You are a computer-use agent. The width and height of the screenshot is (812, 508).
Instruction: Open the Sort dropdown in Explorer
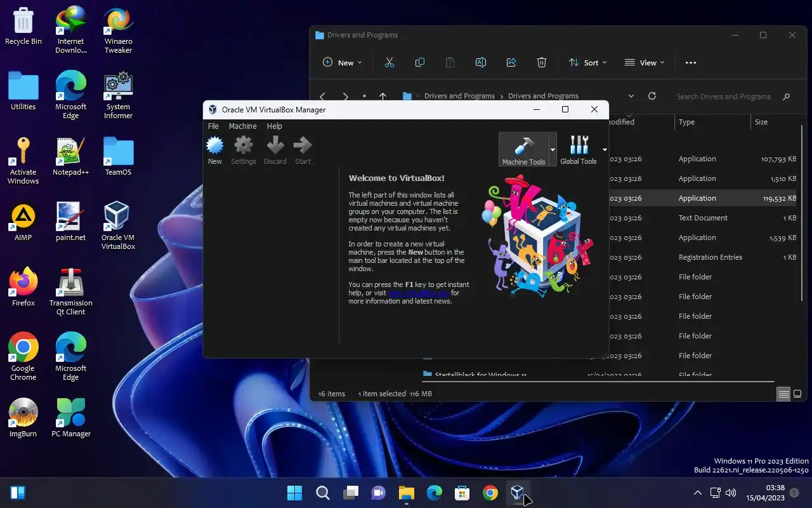[x=588, y=62]
